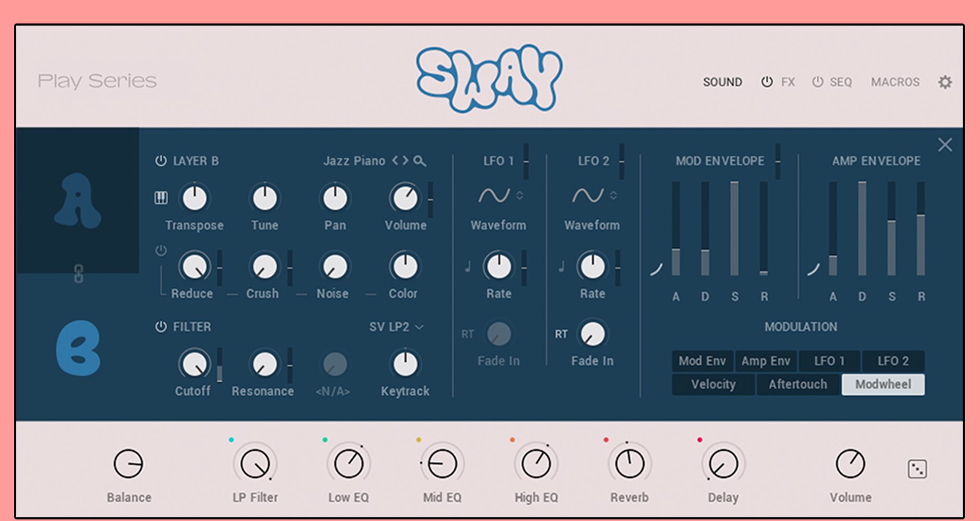Screen dimensions: 980x521
Task: Select the Aftertouch modulation button
Action: click(x=798, y=384)
